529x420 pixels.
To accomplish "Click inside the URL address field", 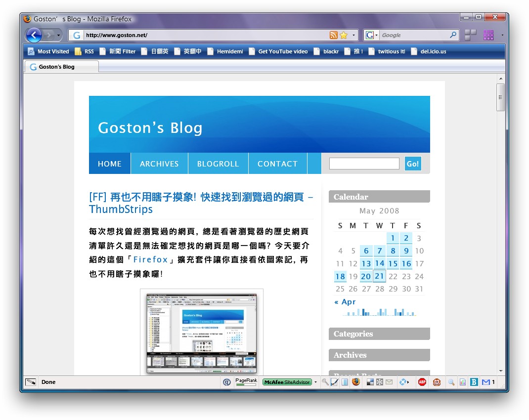I will pyautogui.click(x=206, y=35).
